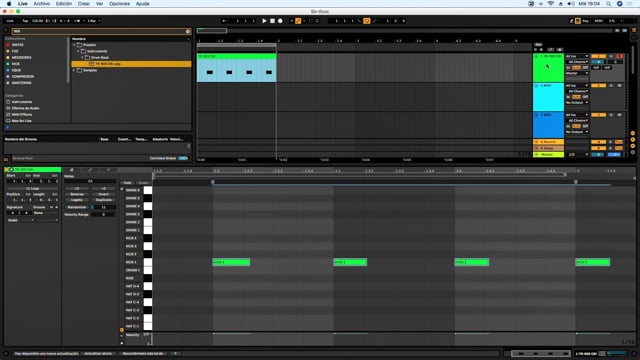This screenshot has height=360, width=640.
Task: Click Recordármelo más tarde in status bar
Action: point(143,353)
